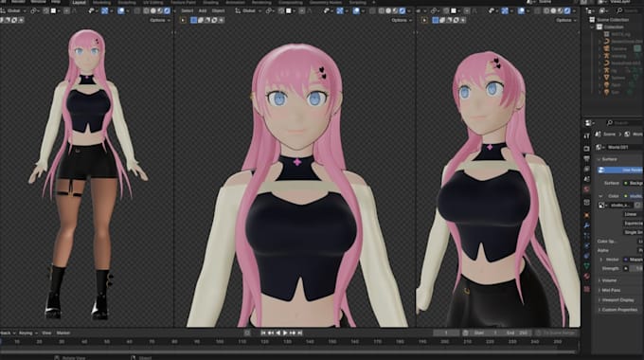Image resolution: width=644 pixels, height=360 pixels.
Task: Open Texture properties tab checker icon
Action: 586,289
